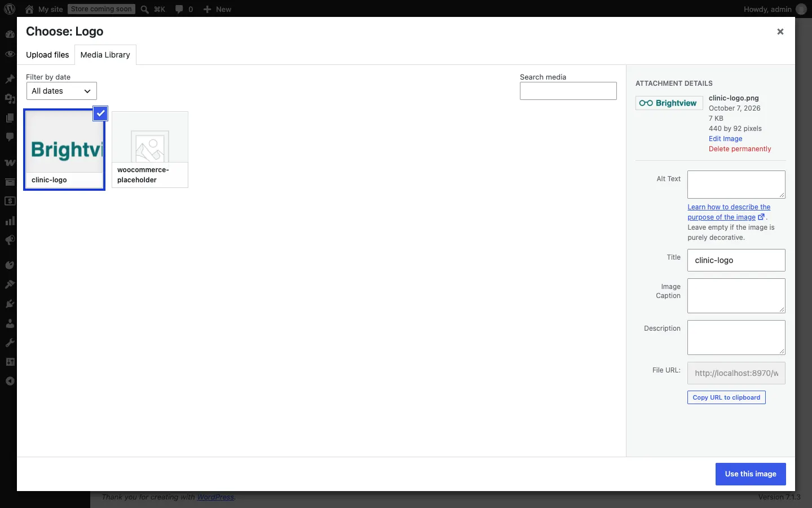Open Media icon in the sidebar
Screen dimensions: 812x508
[10, 99]
